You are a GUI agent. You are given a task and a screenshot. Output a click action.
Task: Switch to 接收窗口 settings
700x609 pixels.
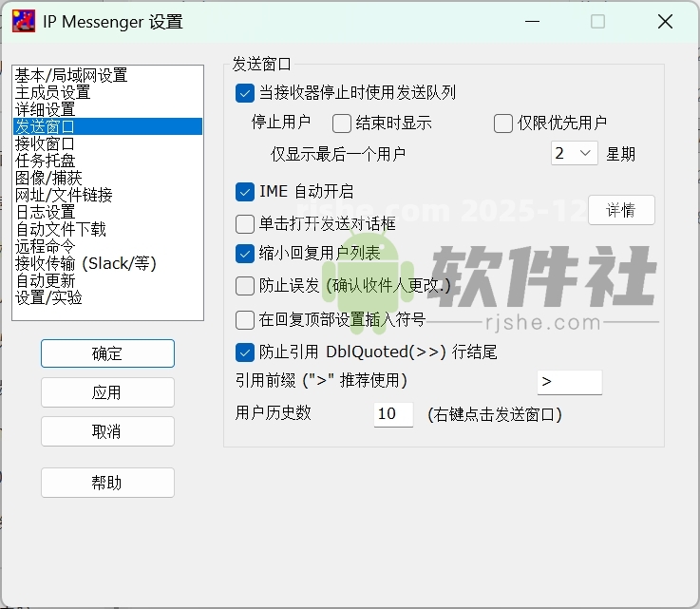click(107, 143)
